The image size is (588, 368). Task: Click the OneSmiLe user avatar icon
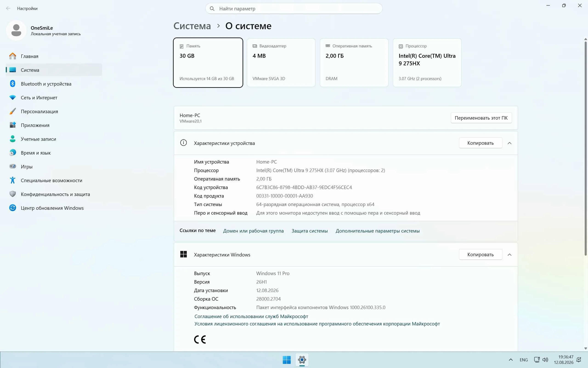[16, 30]
